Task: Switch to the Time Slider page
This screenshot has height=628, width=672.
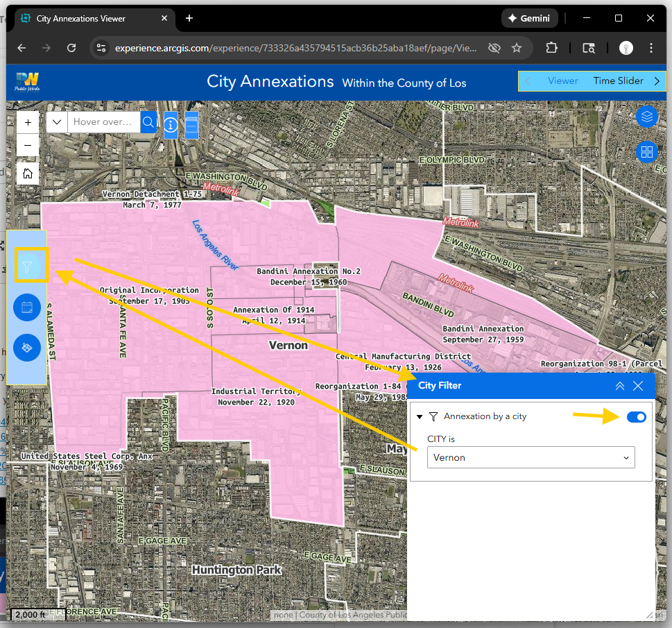Action: point(618,81)
